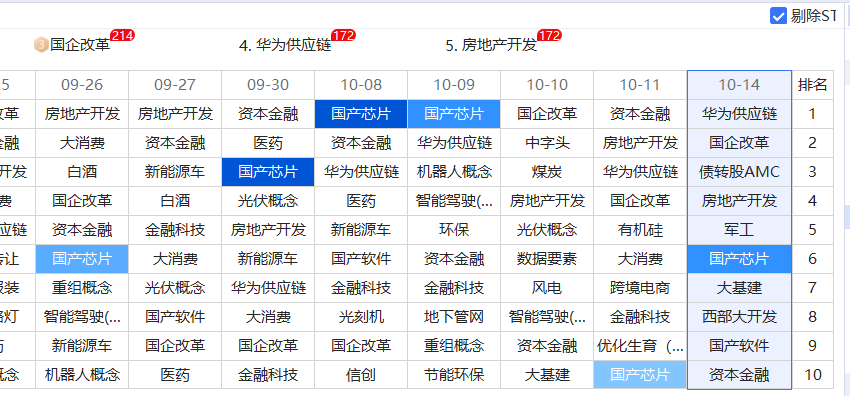850x396 pixels.
Task: Click 大消费 in the 10-11 column
Action: tap(640, 259)
